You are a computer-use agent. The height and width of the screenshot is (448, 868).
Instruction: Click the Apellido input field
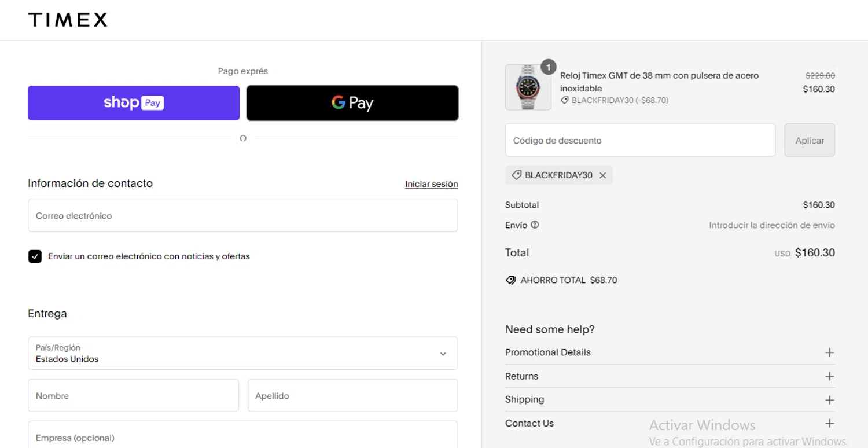353,396
